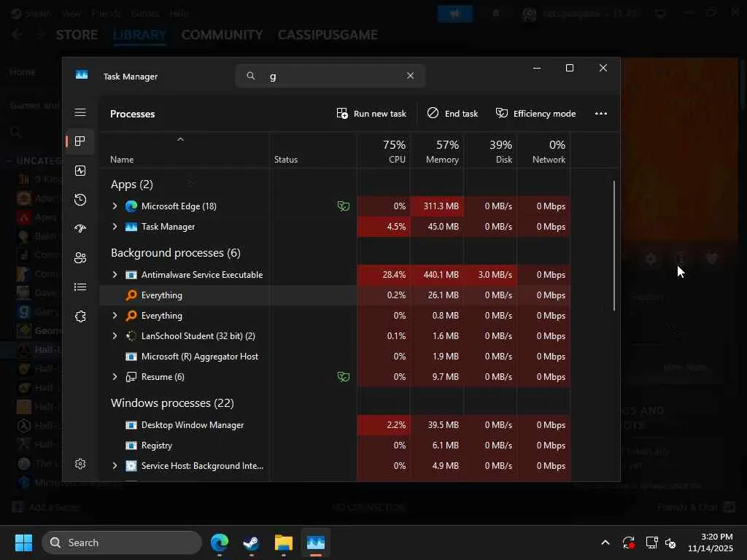Open Task Manager hamburger navigation menu
Screen dimensions: 747x560
click(x=80, y=112)
